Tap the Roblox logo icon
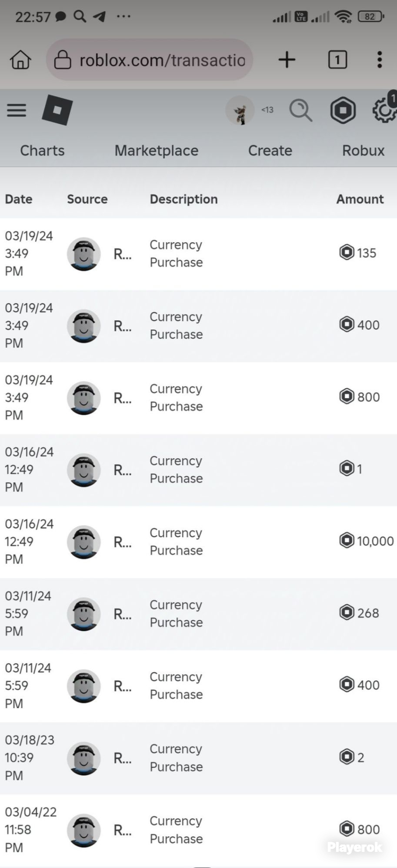 pyautogui.click(x=57, y=110)
